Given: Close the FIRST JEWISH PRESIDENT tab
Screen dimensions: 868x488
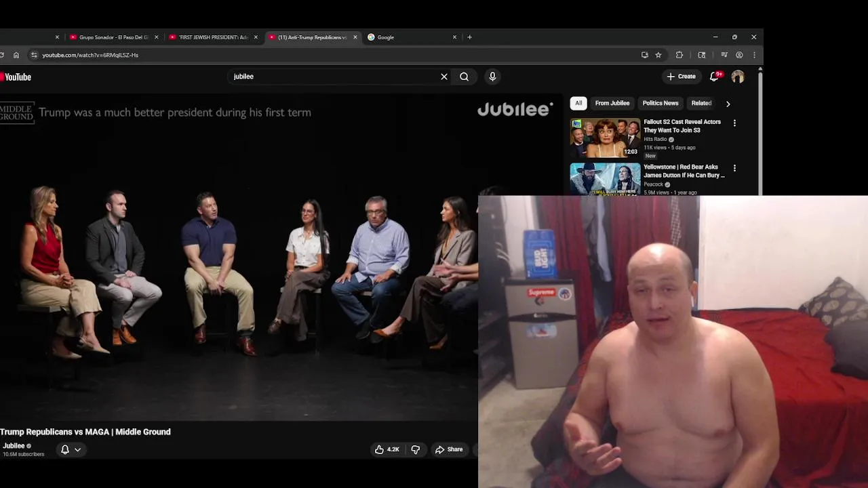Looking at the screenshot, I should (256, 37).
